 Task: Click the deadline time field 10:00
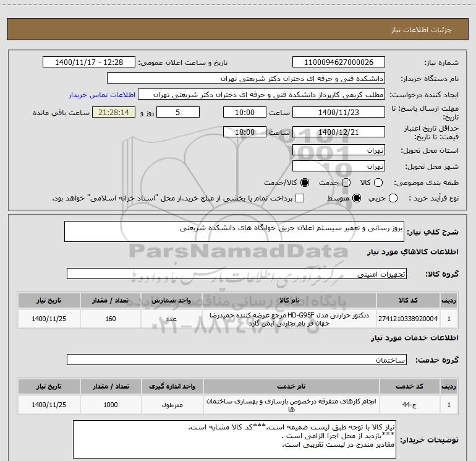coord(245,112)
